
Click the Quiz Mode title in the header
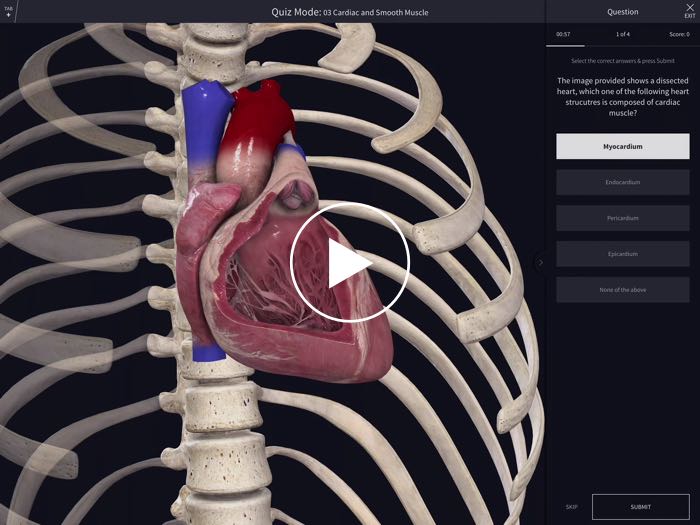pos(349,12)
